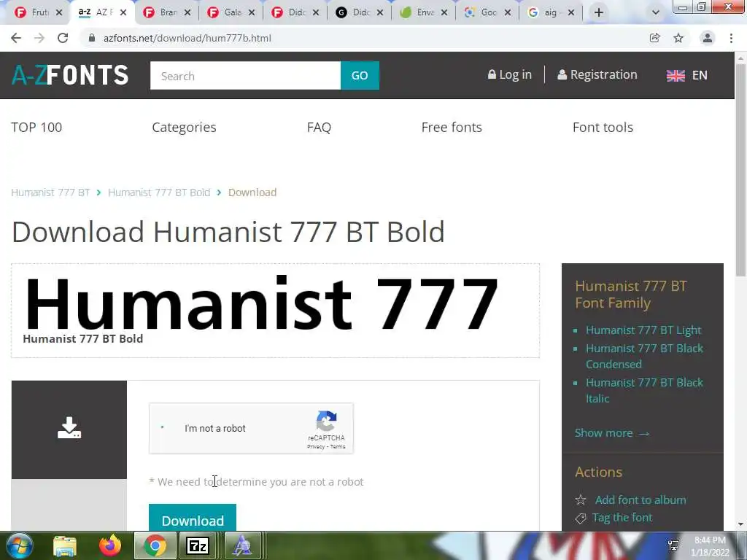Open File Explorer from the taskbar
Screen dimensions: 747x560
pyautogui.click(x=65, y=545)
